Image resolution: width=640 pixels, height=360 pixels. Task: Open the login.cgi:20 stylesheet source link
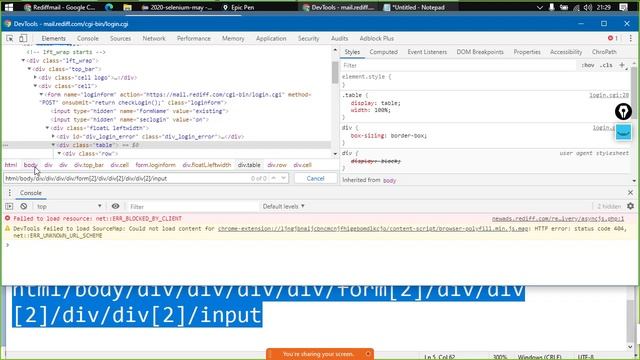coord(609,95)
